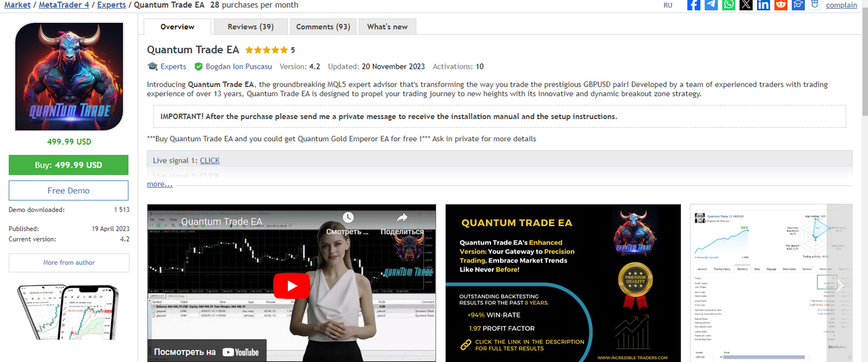Image resolution: width=868 pixels, height=362 pixels.
Task: Click the Quantum Trade EA video title
Action: point(221,221)
